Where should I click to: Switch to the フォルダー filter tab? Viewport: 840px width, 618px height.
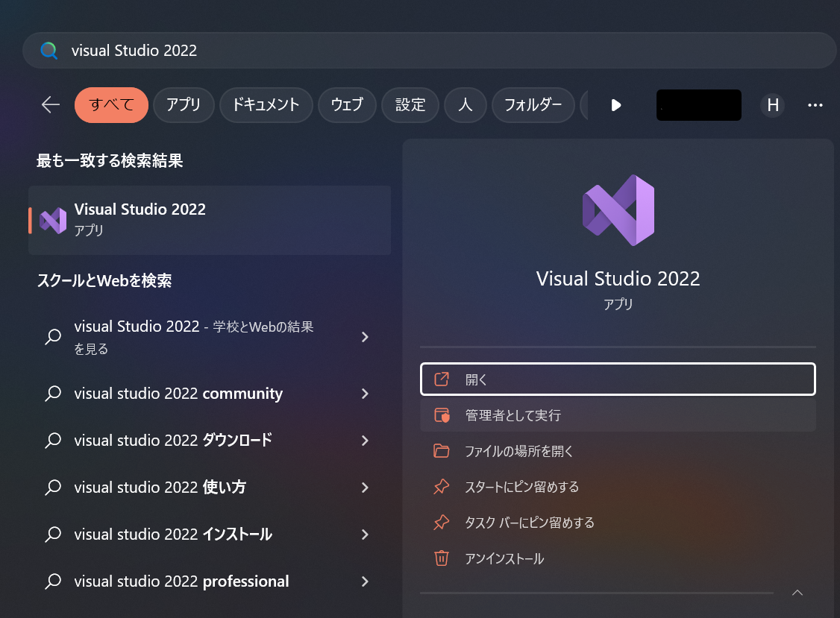(533, 105)
